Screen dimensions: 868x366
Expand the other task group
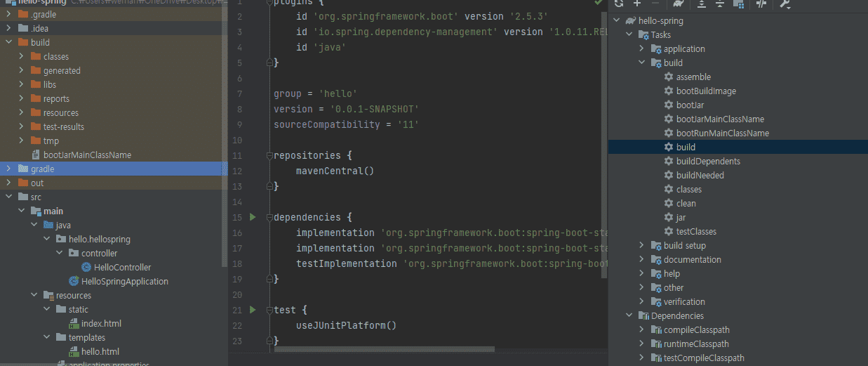pos(642,288)
